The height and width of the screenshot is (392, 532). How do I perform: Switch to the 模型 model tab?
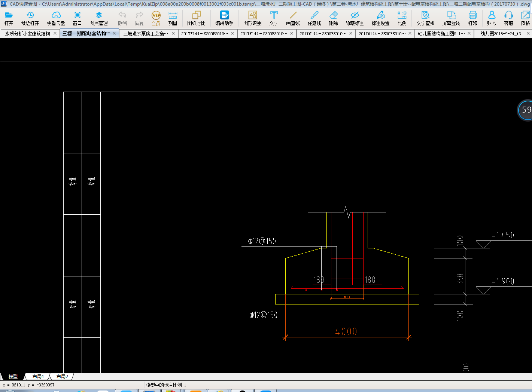pyautogui.click(x=13, y=377)
